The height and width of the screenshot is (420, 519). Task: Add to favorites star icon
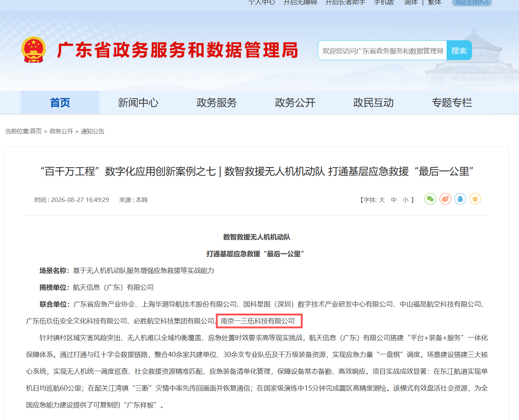[x=475, y=199]
